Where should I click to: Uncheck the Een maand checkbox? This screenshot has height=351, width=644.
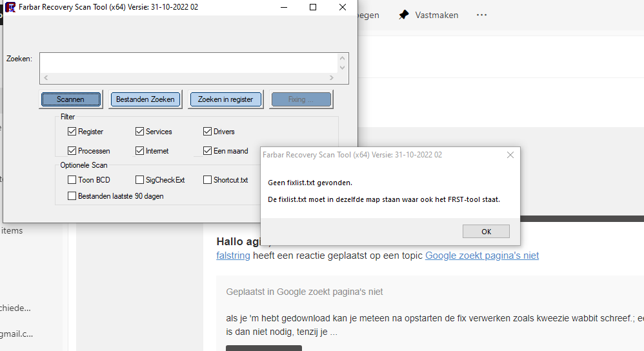click(207, 151)
